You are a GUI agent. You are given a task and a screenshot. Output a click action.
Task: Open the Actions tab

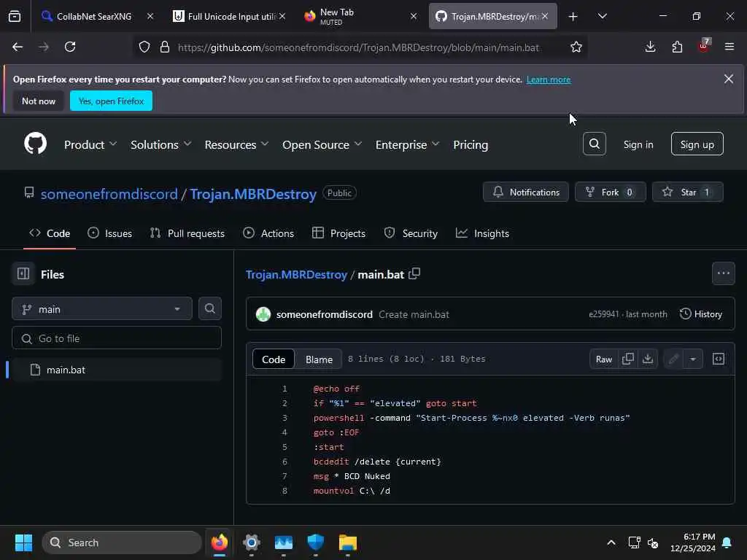tap(268, 233)
